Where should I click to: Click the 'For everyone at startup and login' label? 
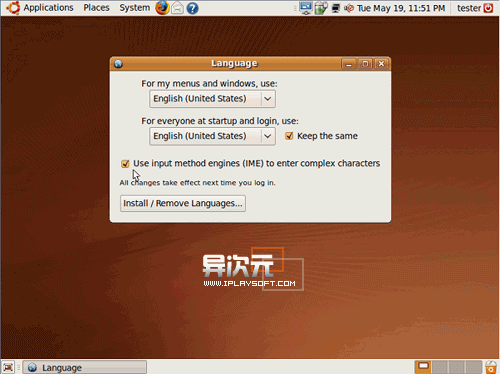pyautogui.click(x=220, y=121)
